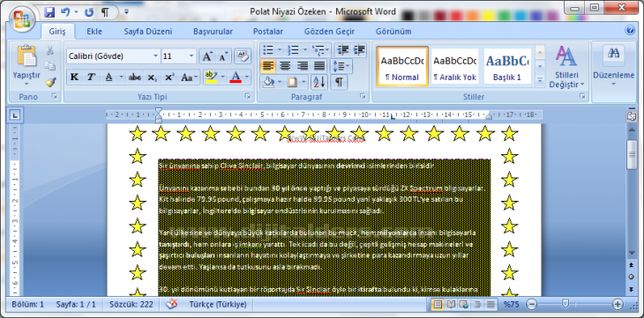Toggle italic T formatting
This screenshot has width=644, height=318.
tap(91, 78)
